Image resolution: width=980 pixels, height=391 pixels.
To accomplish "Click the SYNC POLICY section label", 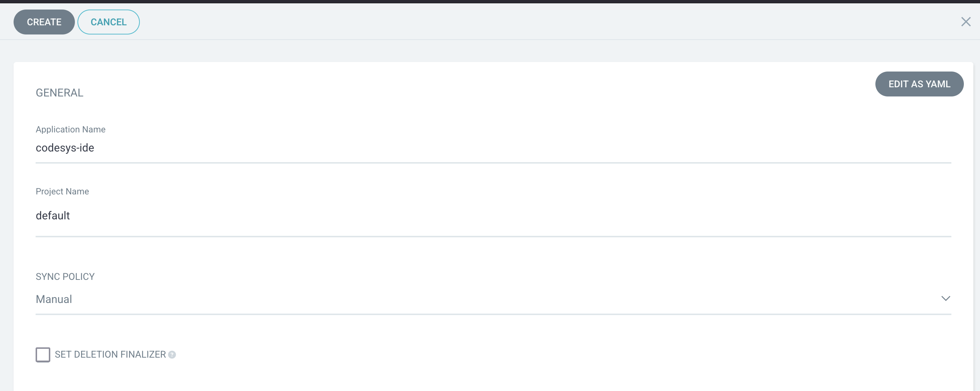I will [65, 277].
